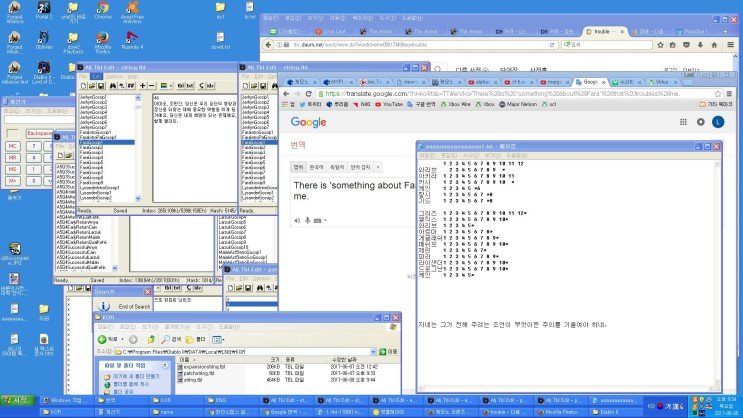Viewport: 743px width, 418px height.
Task: Click Google logo on translate page
Action: tap(308, 122)
